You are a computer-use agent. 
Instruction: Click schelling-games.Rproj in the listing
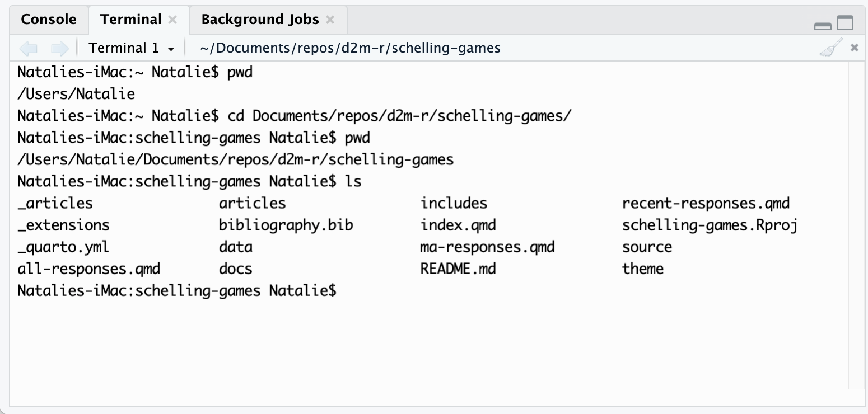click(710, 225)
